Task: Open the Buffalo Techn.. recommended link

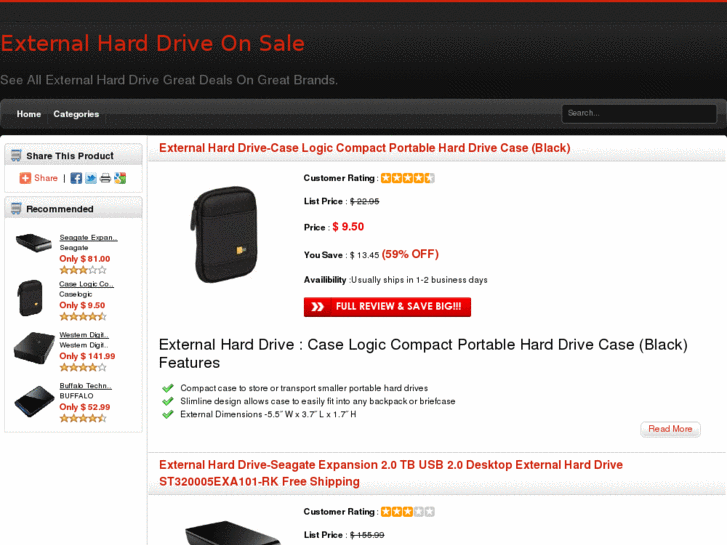Action: point(85,386)
